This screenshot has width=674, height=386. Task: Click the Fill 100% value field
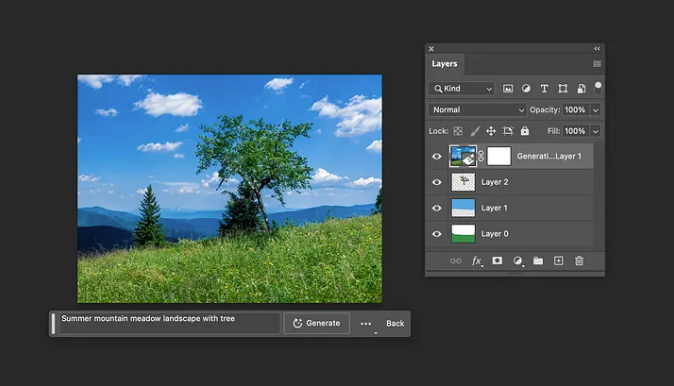tap(576, 131)
